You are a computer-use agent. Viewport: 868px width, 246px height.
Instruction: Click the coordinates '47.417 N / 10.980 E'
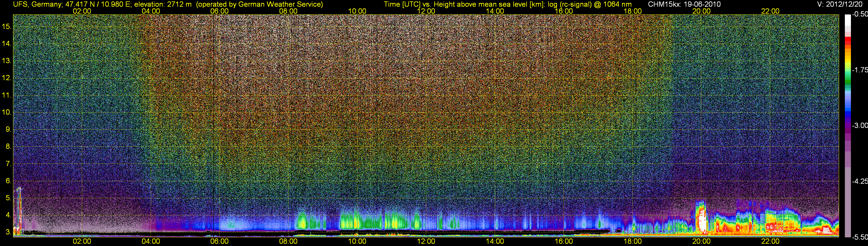coord(98,4)
